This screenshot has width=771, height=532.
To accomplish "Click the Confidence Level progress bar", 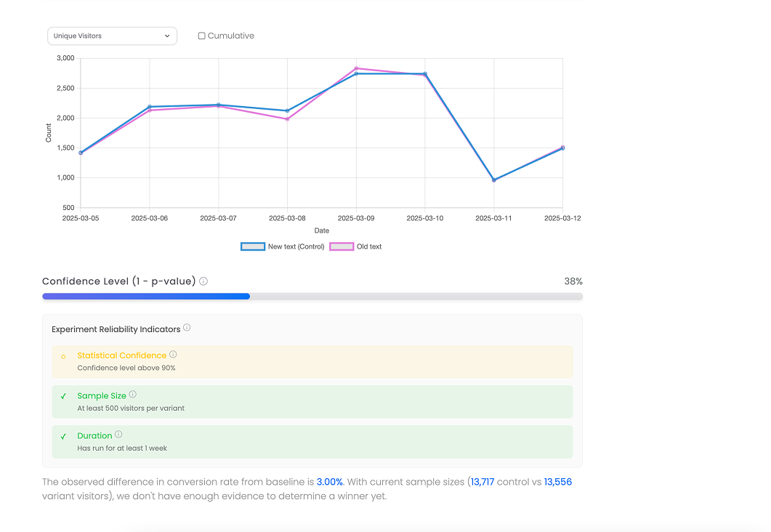I will tap(312, 297).
